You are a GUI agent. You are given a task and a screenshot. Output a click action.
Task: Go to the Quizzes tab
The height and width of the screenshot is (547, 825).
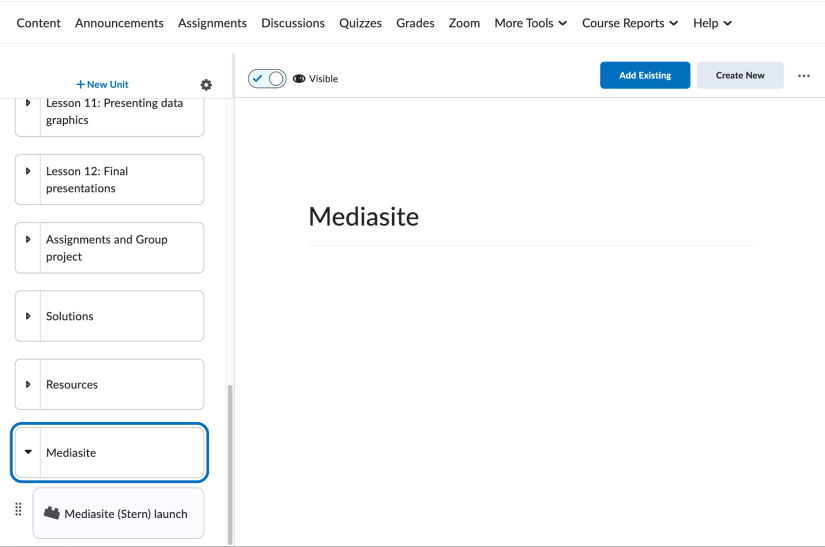pyautogui.click(x=360, y=23)
